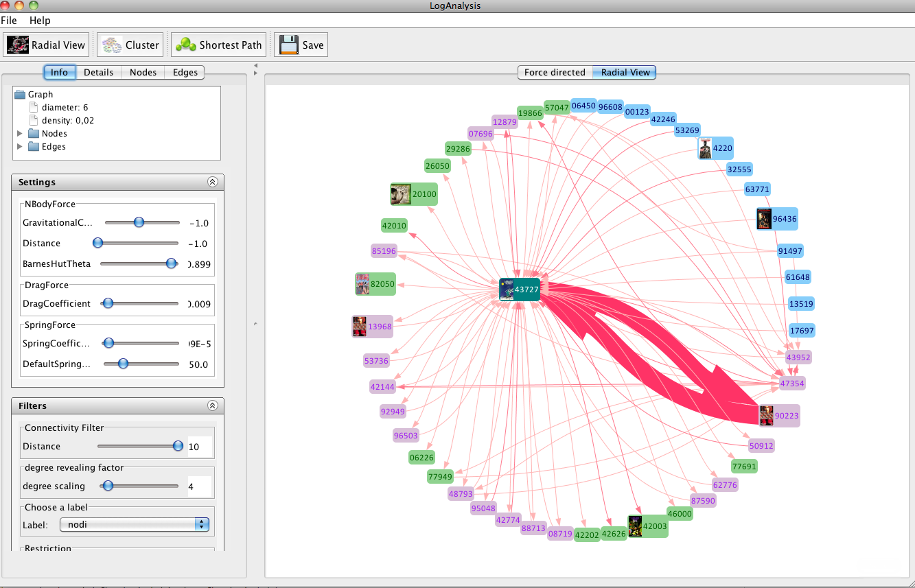Screen dimensions: 915x588
Task: Collapse the Settings panel
Action: pyautogui.click(x=213, y=182)
